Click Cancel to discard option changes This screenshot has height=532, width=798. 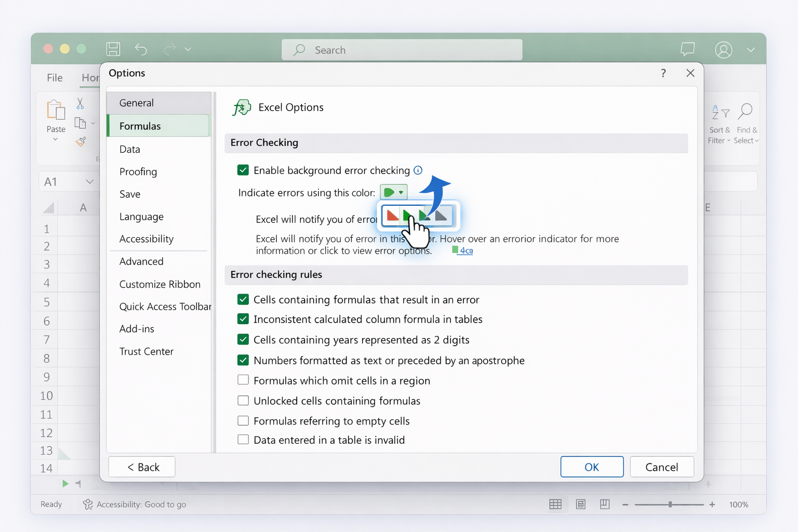[661, 467]
